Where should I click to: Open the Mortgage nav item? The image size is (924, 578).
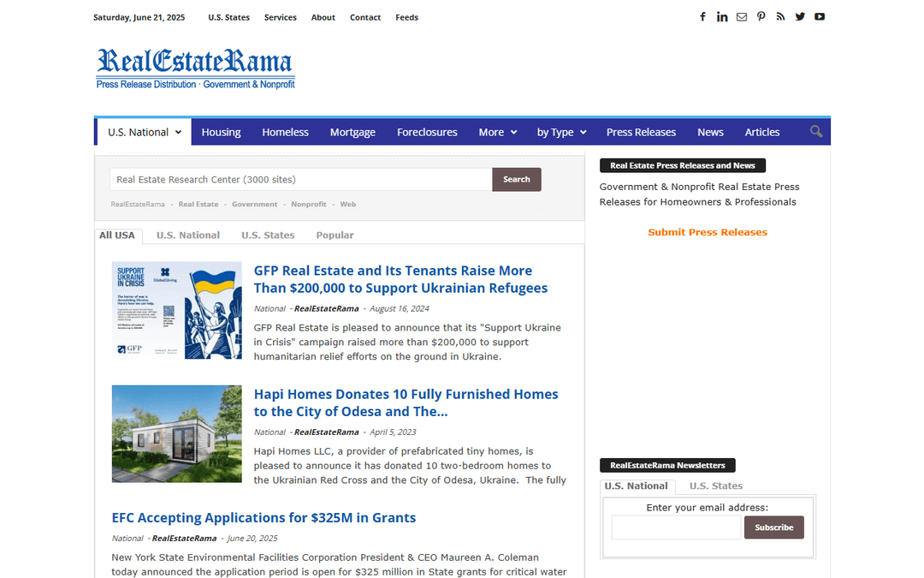(x=352, y=132)
